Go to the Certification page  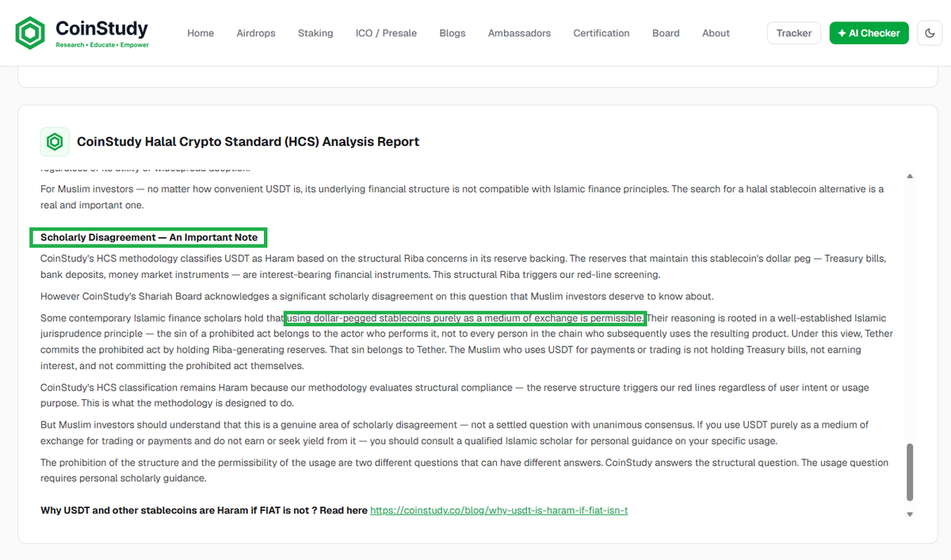point(602,33)
